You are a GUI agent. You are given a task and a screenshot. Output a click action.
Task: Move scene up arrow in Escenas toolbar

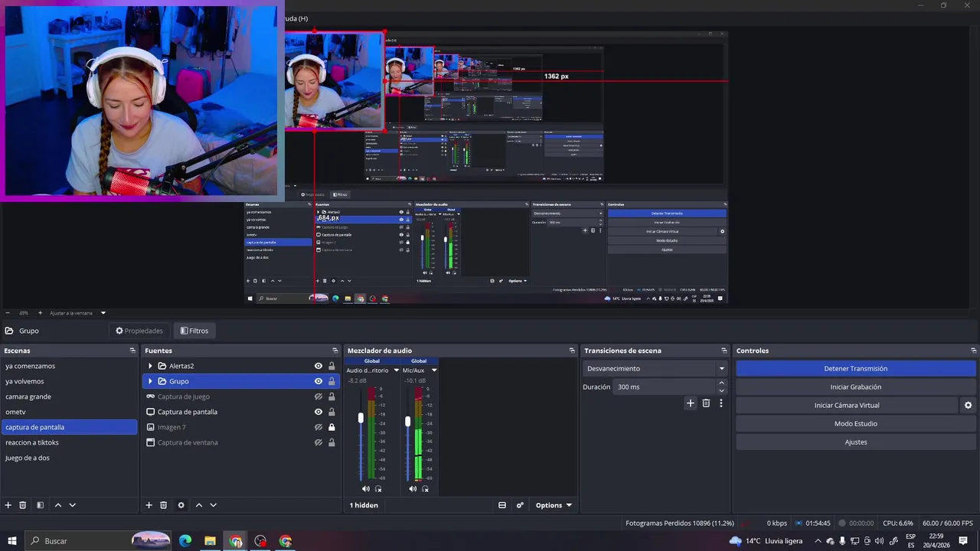(57, 505)
